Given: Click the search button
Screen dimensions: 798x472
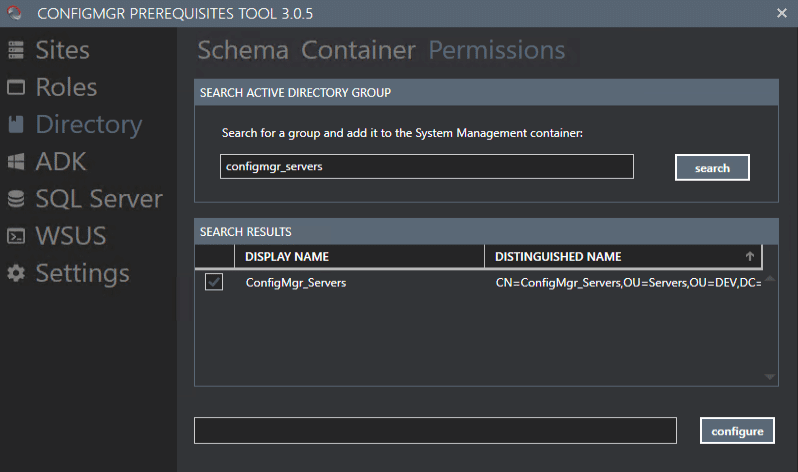Looking at the screenshot, I should click(x=712, y=168).
